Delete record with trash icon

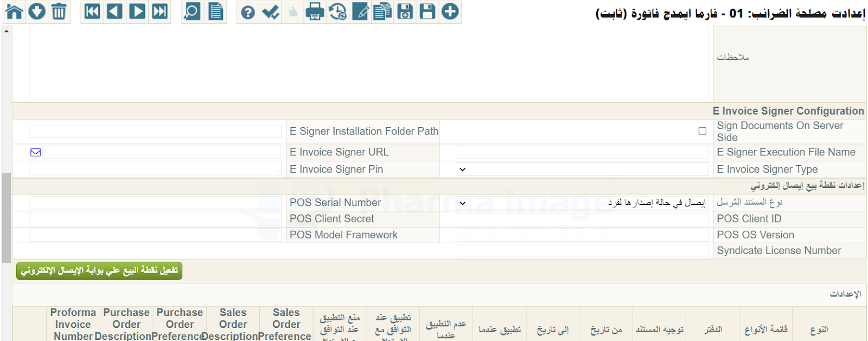tap(59, 11)
